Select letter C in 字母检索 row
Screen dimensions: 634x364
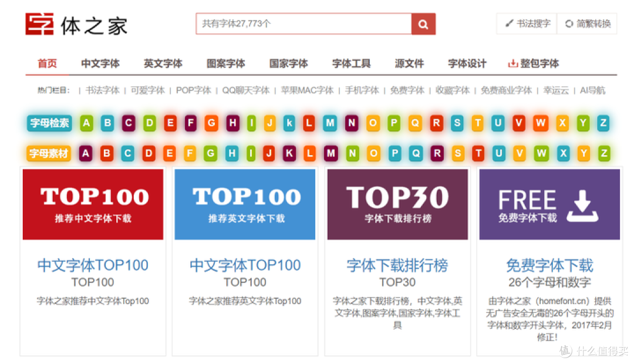click(x=129, y=123)
